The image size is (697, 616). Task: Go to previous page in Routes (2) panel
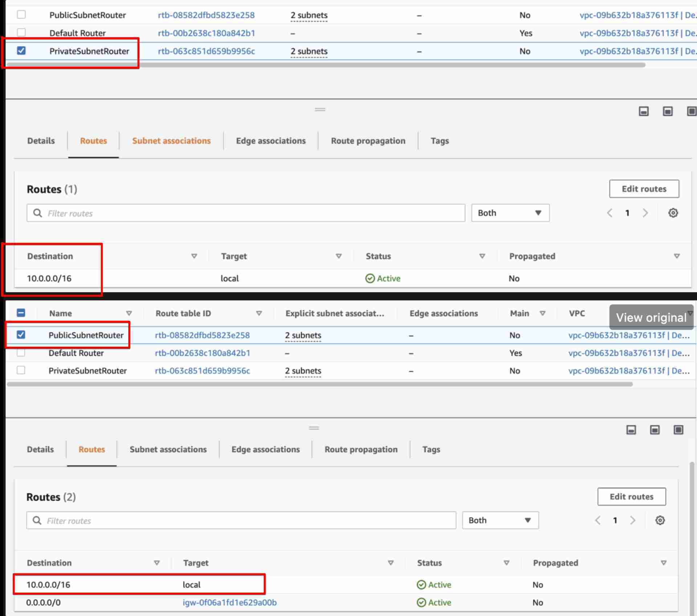[598, 521]
